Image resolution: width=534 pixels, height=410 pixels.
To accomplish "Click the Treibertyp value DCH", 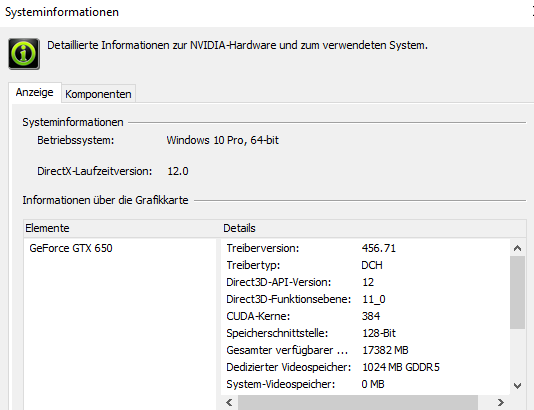I will [372, 265].
